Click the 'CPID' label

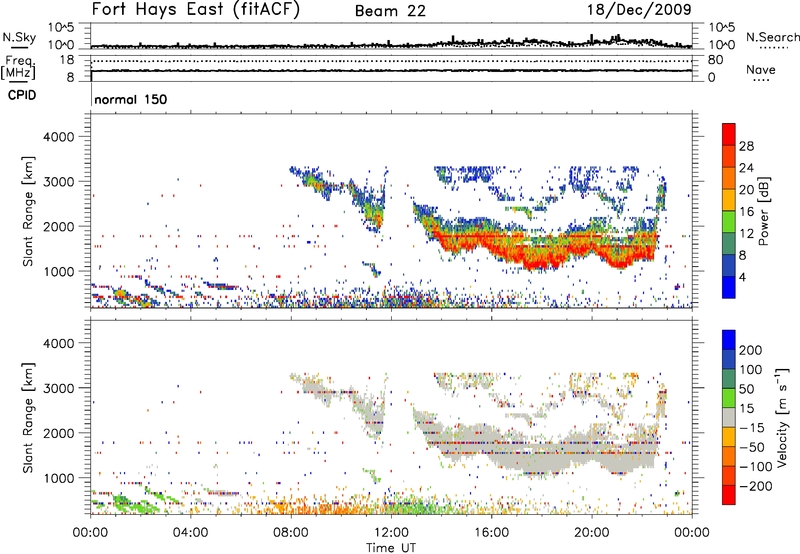[x=22, y=95]
